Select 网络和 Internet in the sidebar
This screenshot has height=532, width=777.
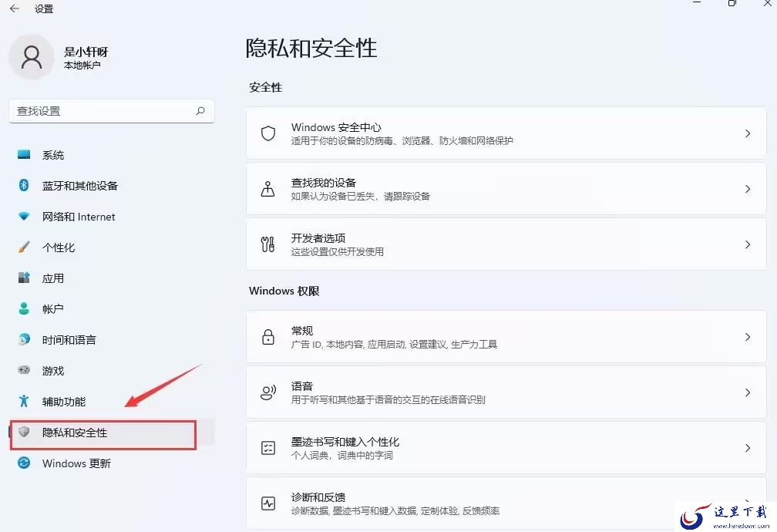pyautogui.click(x=112, y=217)
